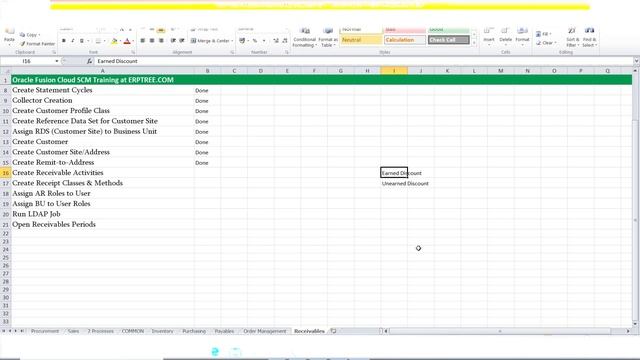Apply the red Font Color
Screen dimensions: 640x360
pyautogui.click(x=127, y=41)
